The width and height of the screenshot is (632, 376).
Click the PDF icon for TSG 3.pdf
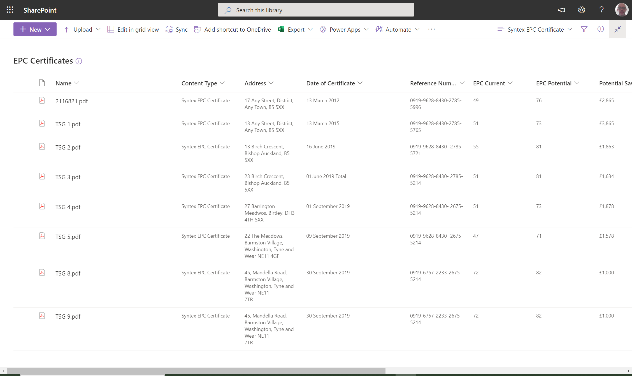[x=42, y=177]
